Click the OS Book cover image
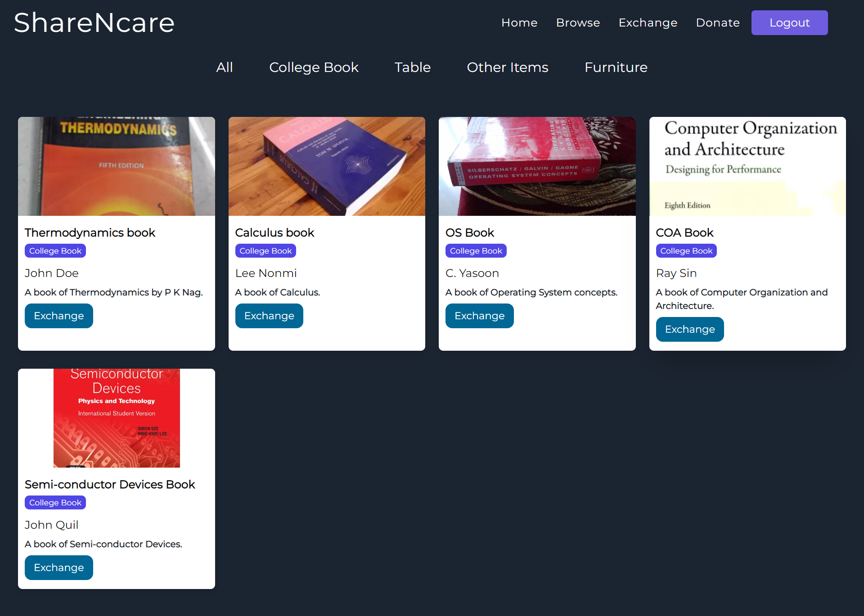The image size is (864, 616). [x=537, y=166]
